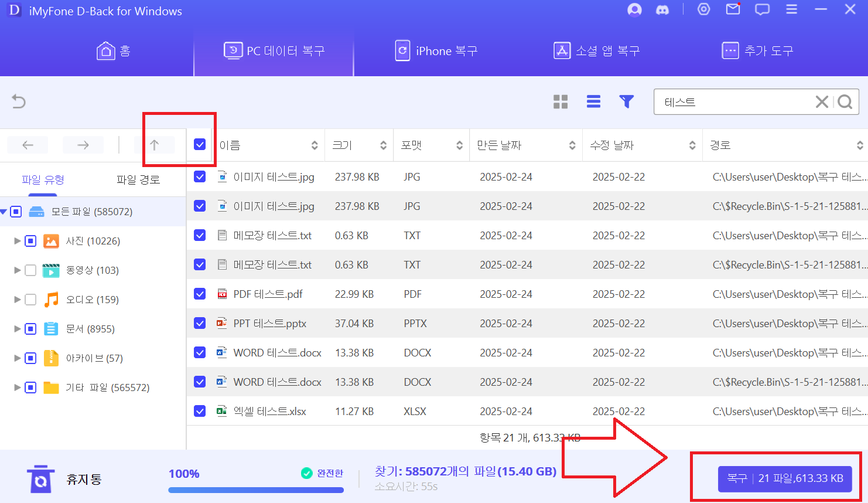Sort by 크기 column arrows
Screen dimensions: 868x503
point(383,145)
